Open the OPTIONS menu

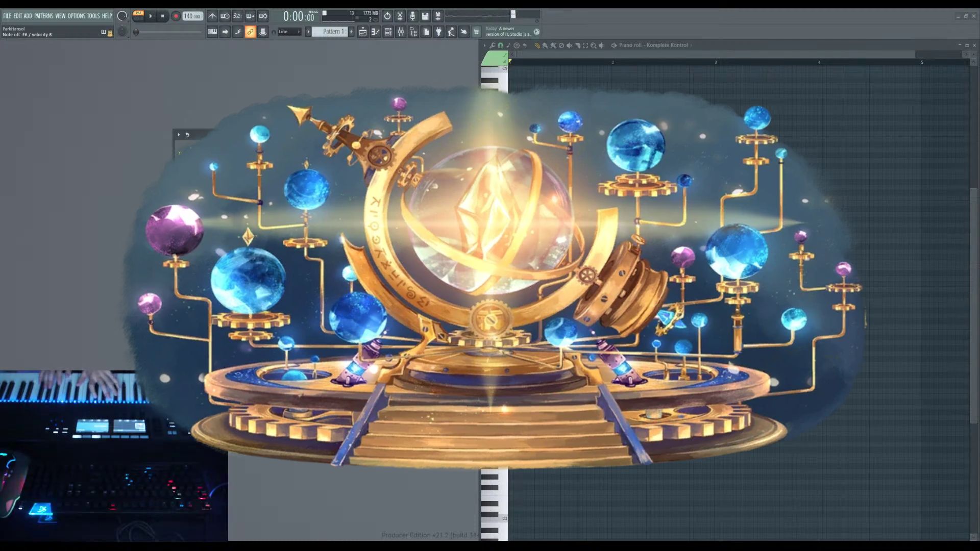[x=77, y=16]
